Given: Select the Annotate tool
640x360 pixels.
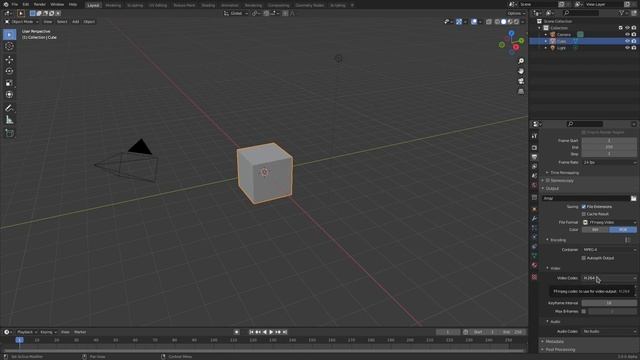Looking at the screenshot, I should click(x=9, y=108).
